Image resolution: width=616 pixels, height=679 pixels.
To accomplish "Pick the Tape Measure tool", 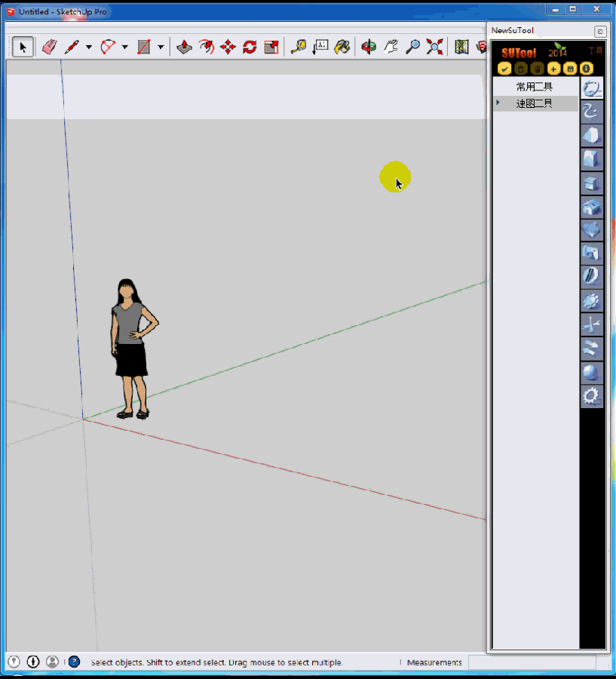I will click(299, 47).
